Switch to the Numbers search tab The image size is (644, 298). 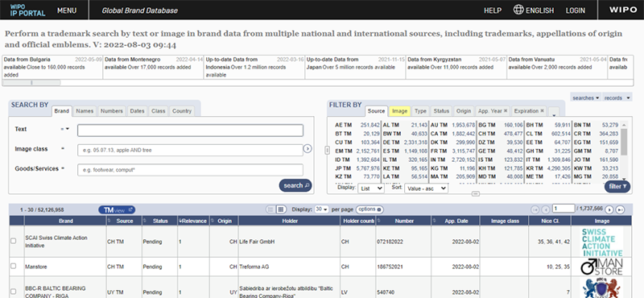(112, 111)
